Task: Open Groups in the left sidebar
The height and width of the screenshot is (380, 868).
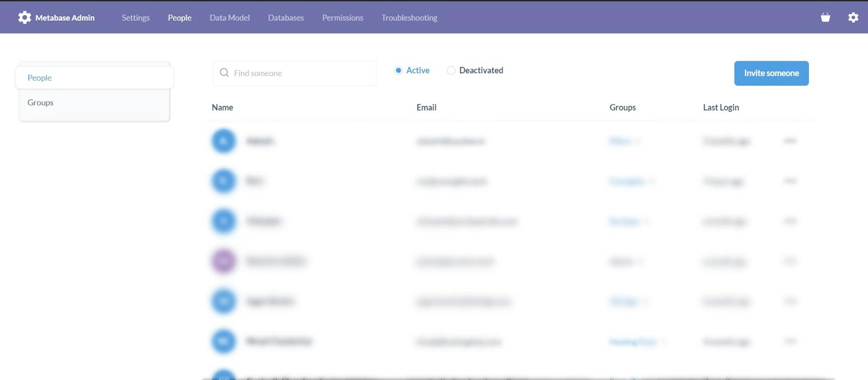Action: tap(40, 102)
